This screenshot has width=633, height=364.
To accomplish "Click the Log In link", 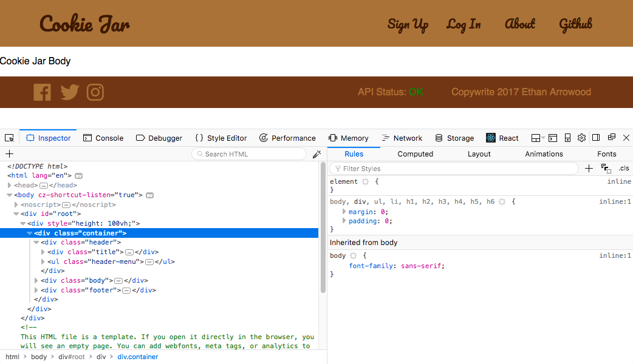I will point(464,25).
